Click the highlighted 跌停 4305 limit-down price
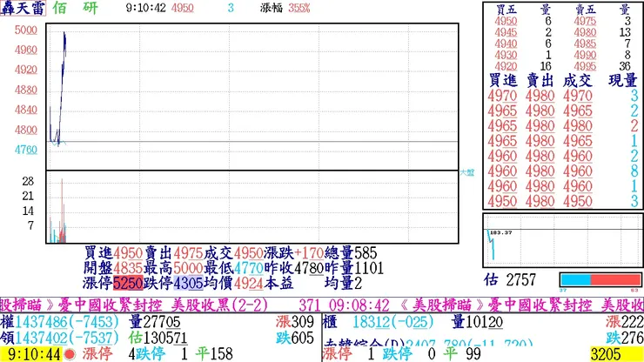Viewport: 644px width, 362px height. (188, 283)
